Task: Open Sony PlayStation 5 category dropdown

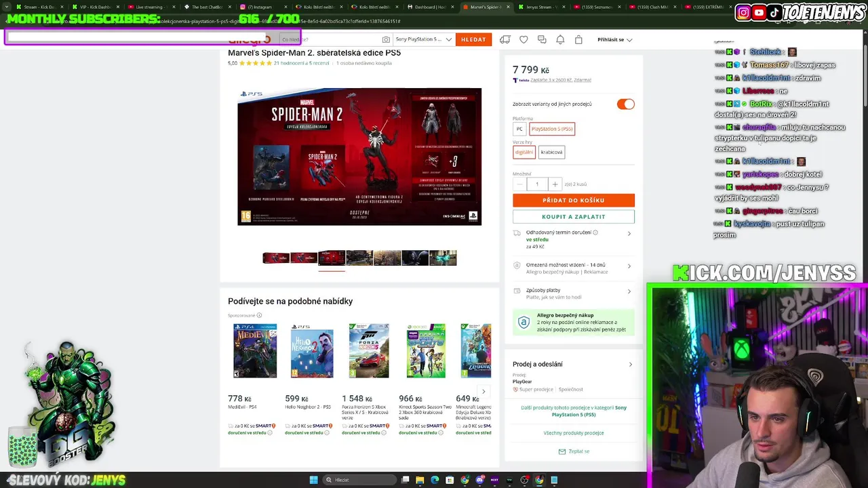Action: click(424, 39)
